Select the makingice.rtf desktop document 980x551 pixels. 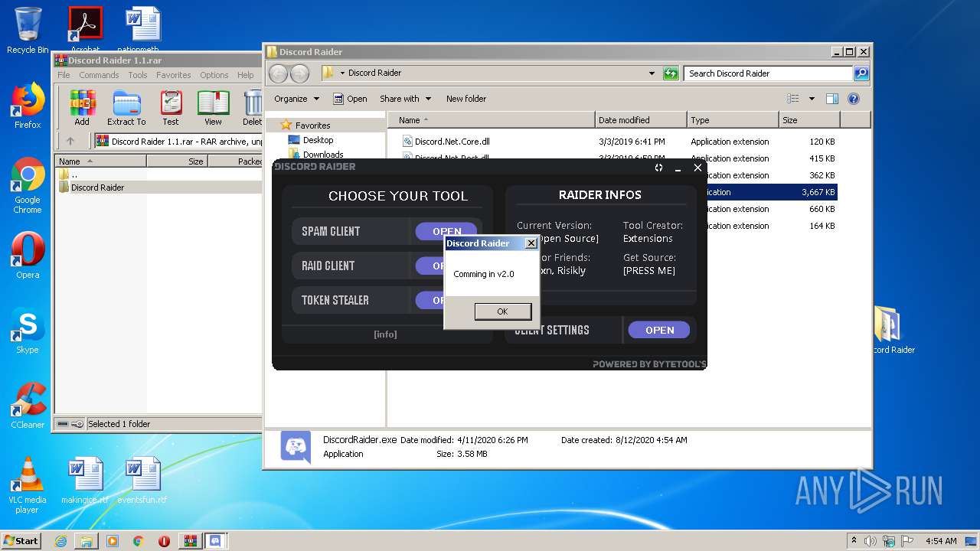click(85, 481)
